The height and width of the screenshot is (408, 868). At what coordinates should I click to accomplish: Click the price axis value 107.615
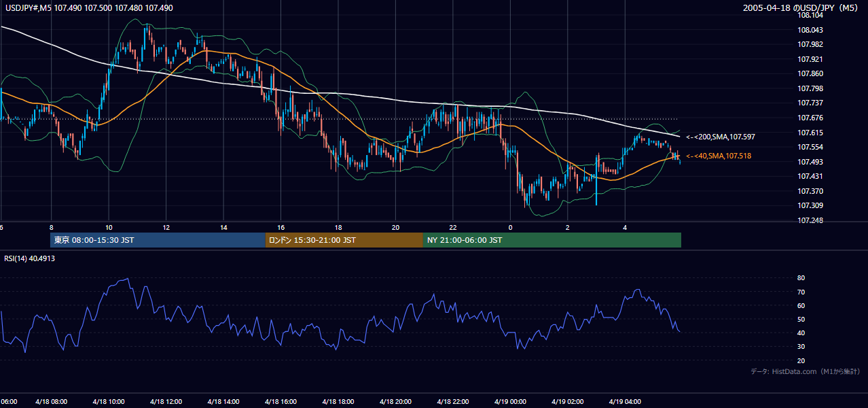810,133
